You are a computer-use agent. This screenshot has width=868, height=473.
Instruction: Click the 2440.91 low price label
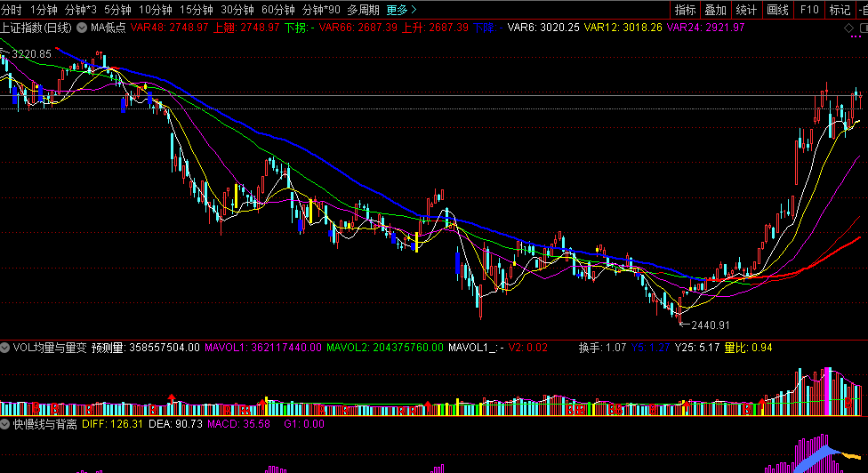(x=711, y=325)
